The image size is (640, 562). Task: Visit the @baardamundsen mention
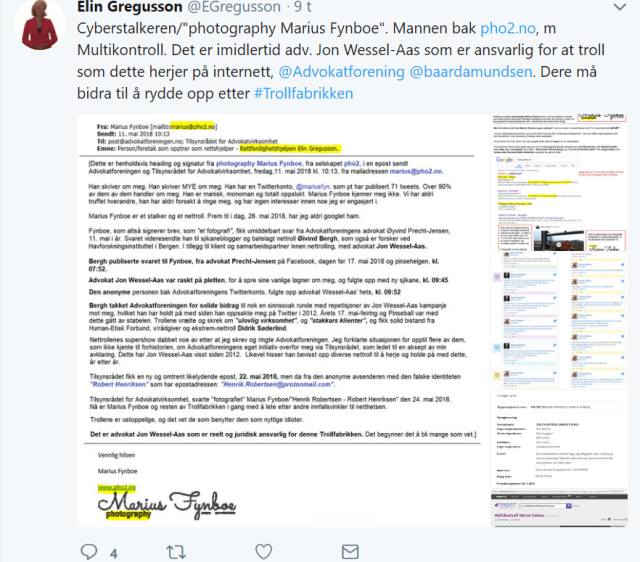[471, 72]
